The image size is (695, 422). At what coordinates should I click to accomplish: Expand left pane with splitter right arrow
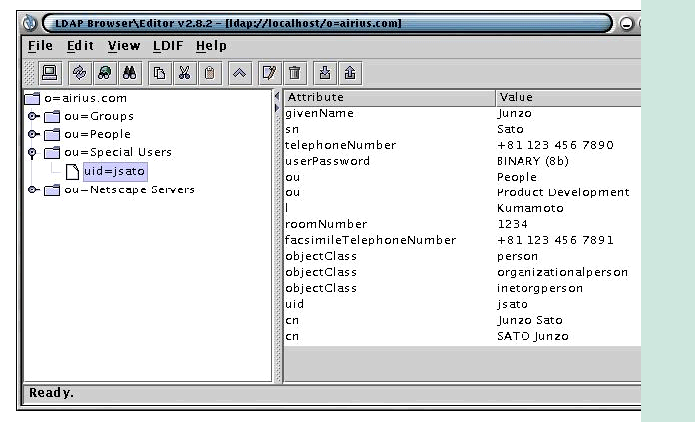coord(277,108)
